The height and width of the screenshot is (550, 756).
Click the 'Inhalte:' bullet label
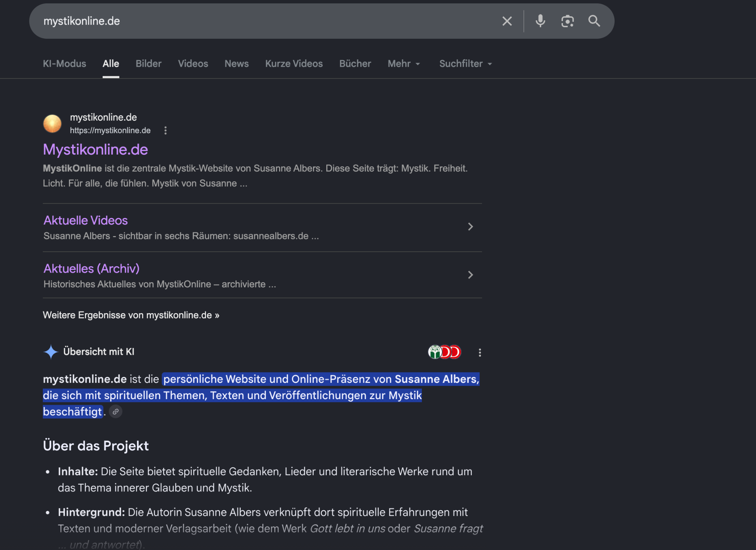click(x=78, y=471)
